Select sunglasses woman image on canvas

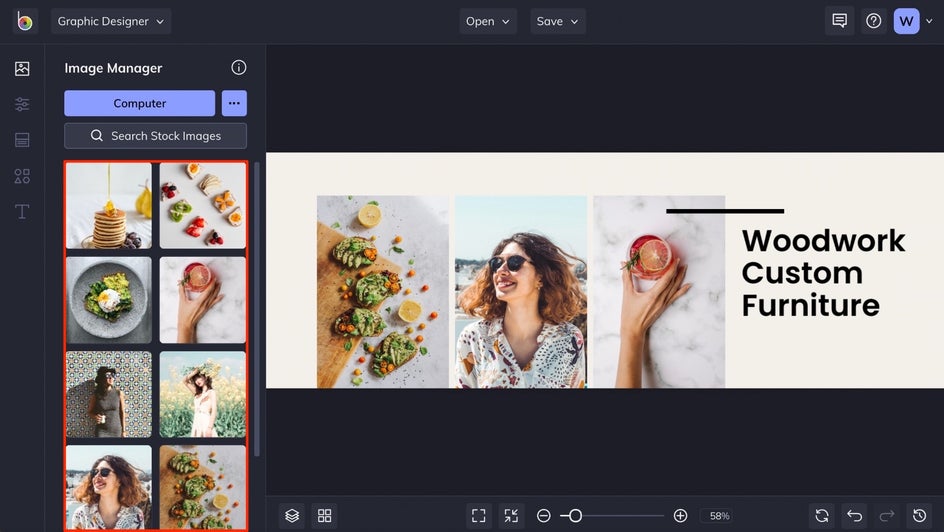[x=521, y=291]
